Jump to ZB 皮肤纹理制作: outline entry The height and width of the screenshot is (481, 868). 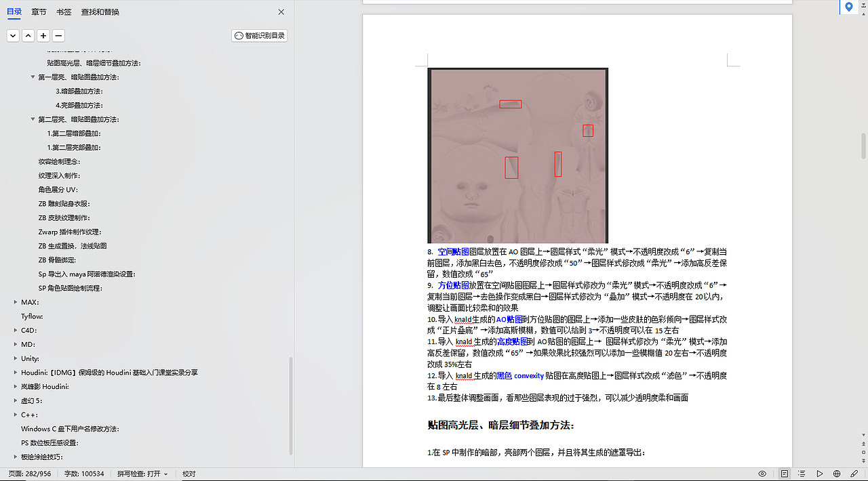tap(64, 218)
